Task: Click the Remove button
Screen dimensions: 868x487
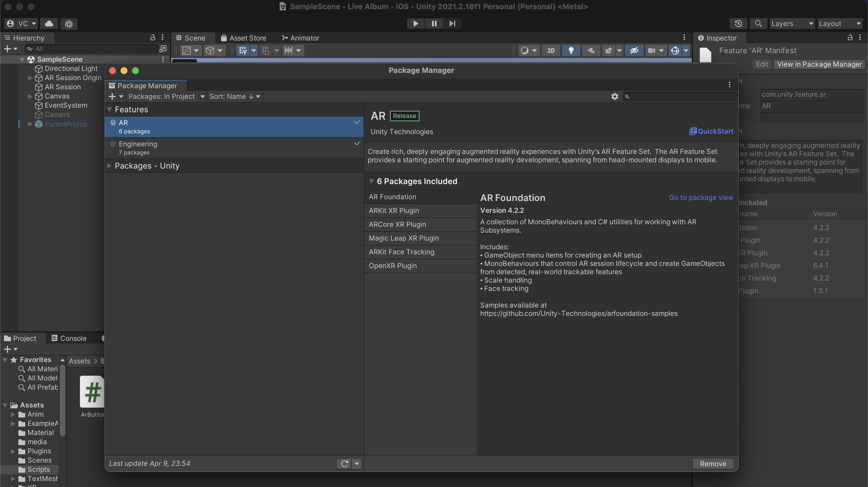Action: 713,464
